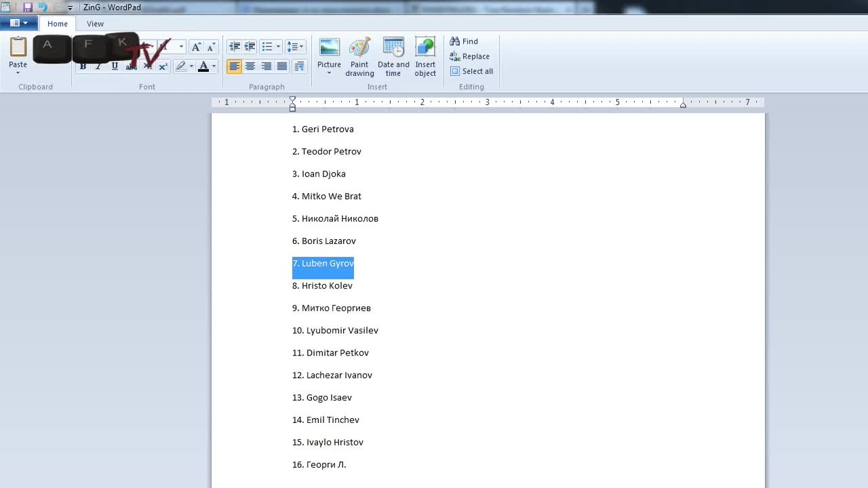
Task: Expand the bullet list style dropdown
Action: point(278,47)
